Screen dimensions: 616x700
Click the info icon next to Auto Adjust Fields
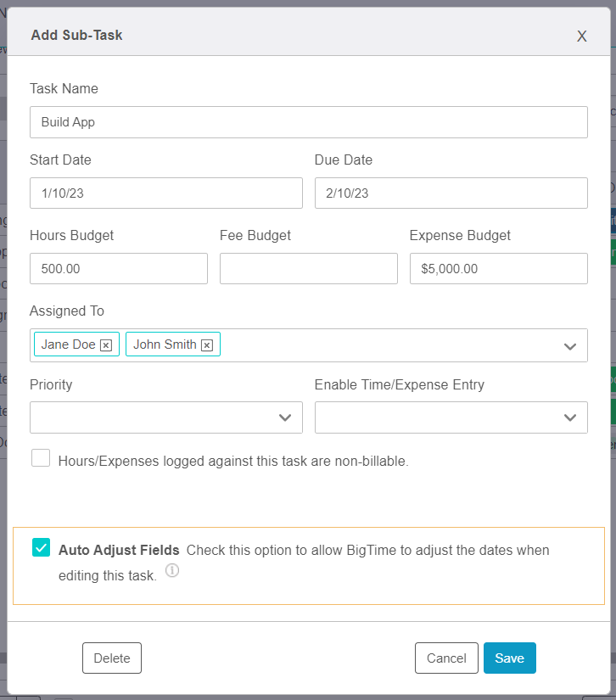pos(172,571)
